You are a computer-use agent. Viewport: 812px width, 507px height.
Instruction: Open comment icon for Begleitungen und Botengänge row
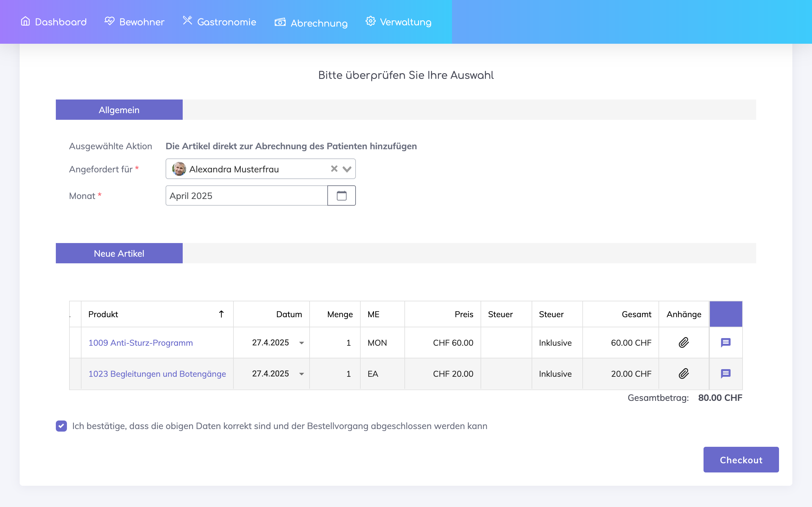[x=725, y=374]
